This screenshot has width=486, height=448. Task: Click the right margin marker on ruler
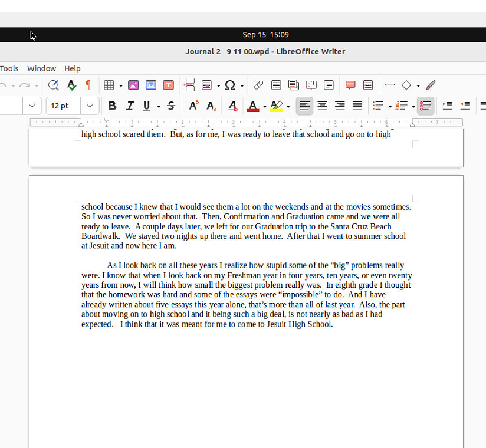412,124
